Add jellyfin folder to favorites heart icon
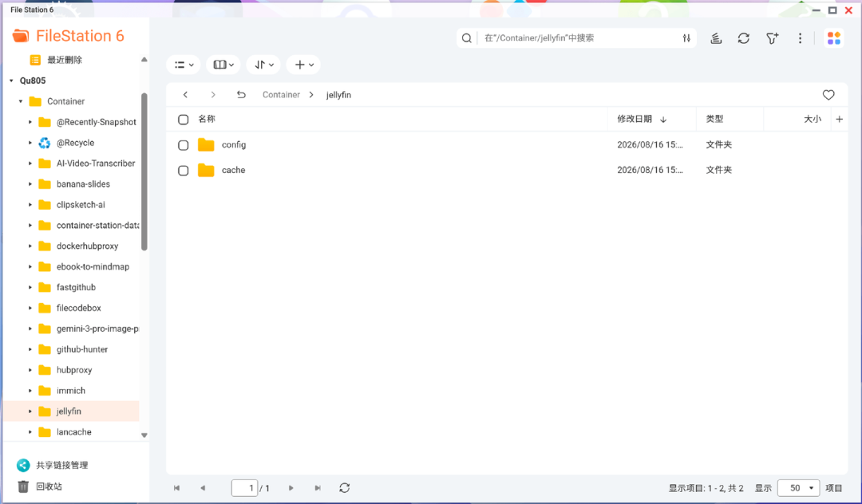The height and width of the screenshot is (504, 862). [x=828, y=95]
